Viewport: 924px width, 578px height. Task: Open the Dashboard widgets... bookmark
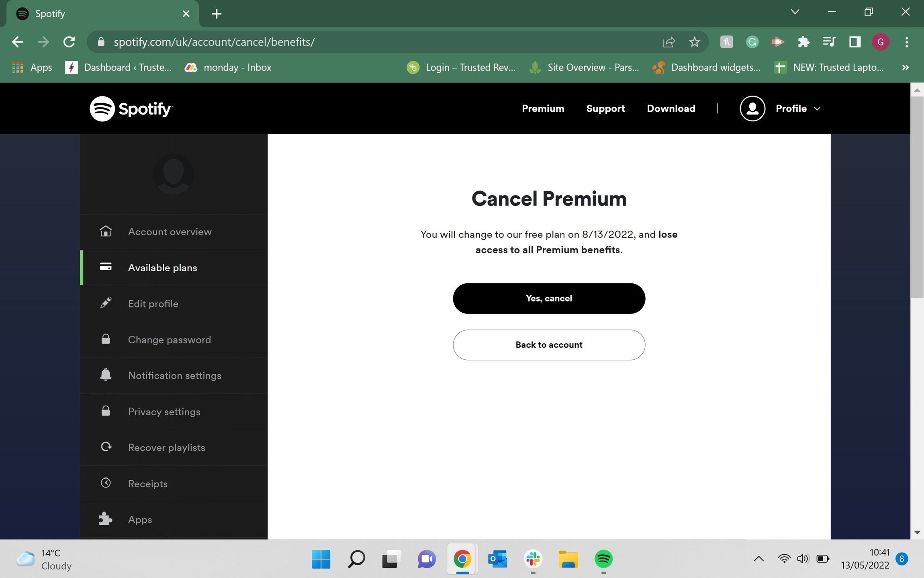(706, 68)
